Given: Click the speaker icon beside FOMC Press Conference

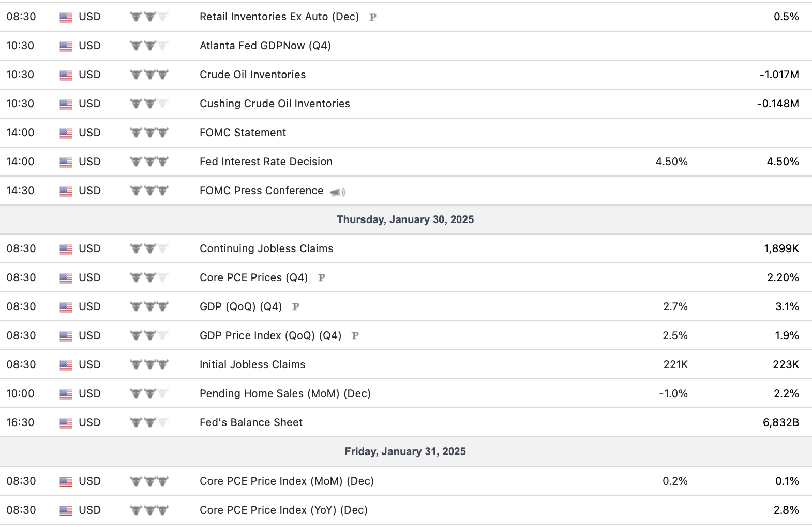Looking at the screenshot, I should pyautogui.click(x=337, y=192).
